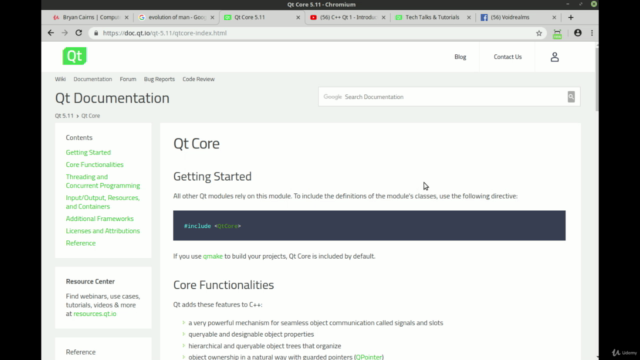
Task: Open the user account icon on Qt header
Action: click(554, 57)
